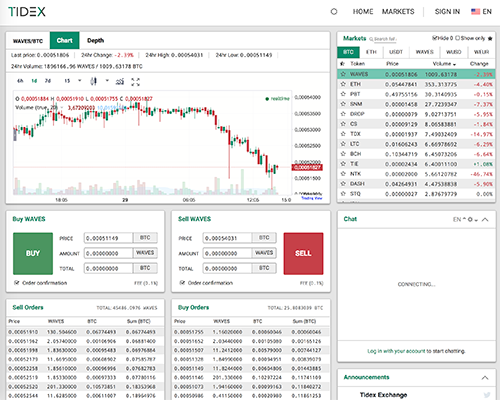Favorite the NTK market star
Screen dimensions: 500x400
pos(343,174)
